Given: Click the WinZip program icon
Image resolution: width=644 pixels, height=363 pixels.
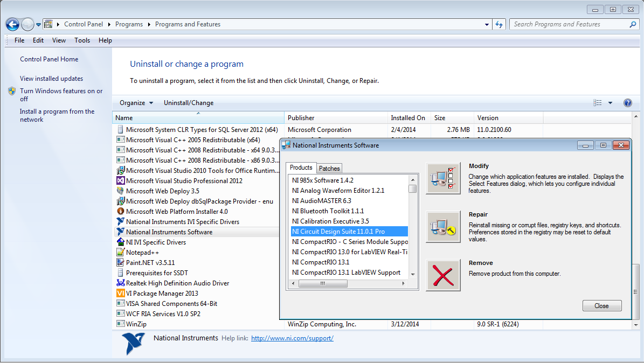Looking at the screenshot, I should tap(120, 324).
